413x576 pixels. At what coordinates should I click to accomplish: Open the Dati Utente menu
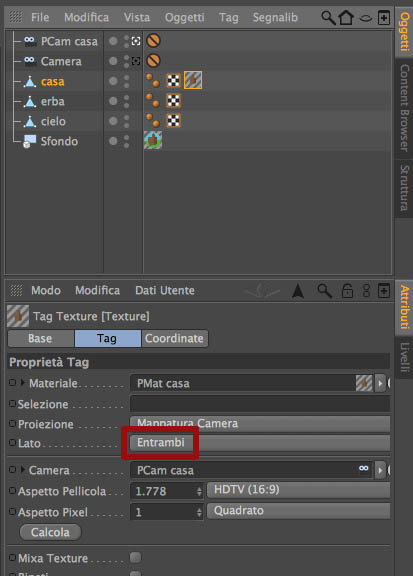[165, 291]
